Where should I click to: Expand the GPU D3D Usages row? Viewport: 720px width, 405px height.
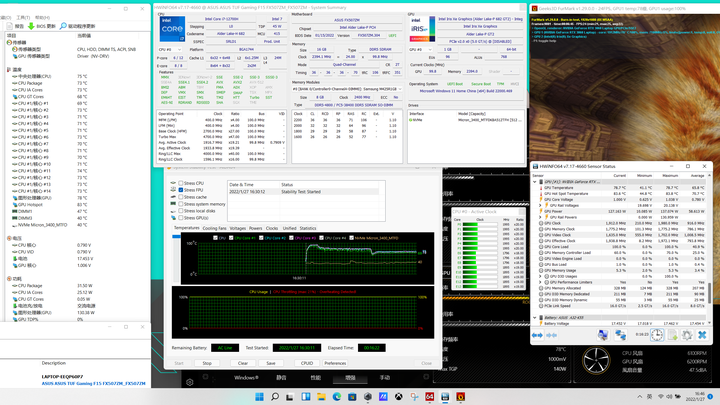click(x=540, y=276)
